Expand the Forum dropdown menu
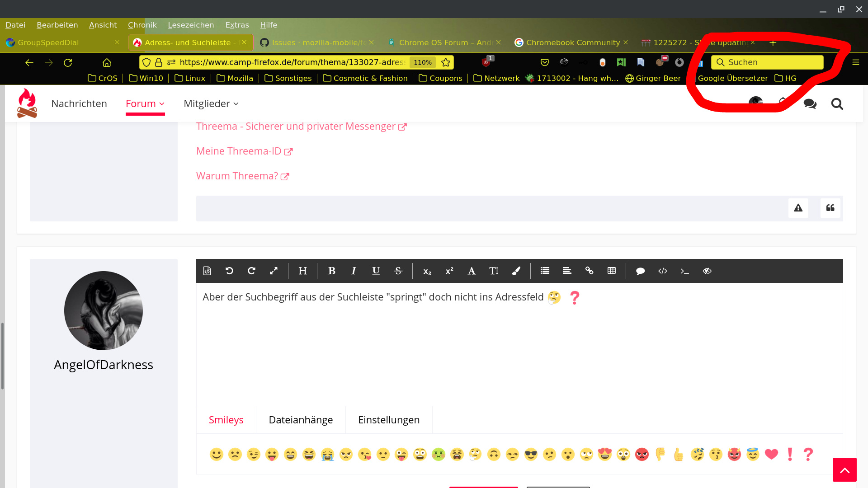This screenshot has width=868, height=488. [x=145, y=104]
